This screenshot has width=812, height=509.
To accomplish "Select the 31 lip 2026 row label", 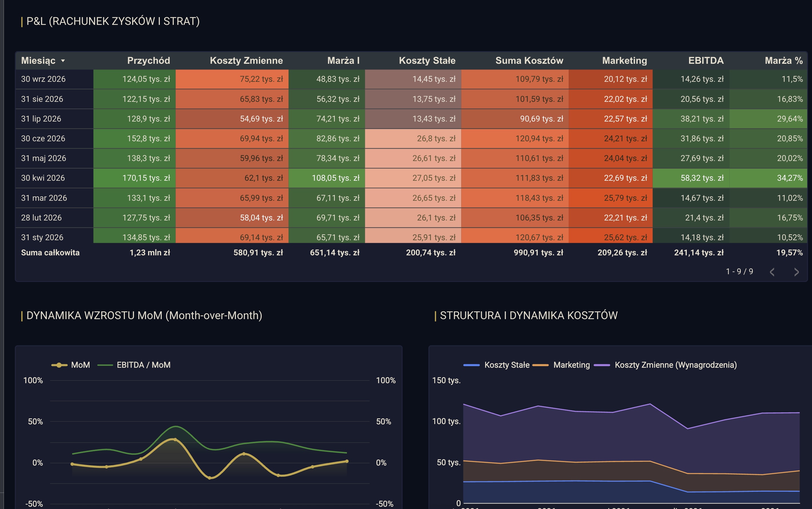I will coord(41,119).
